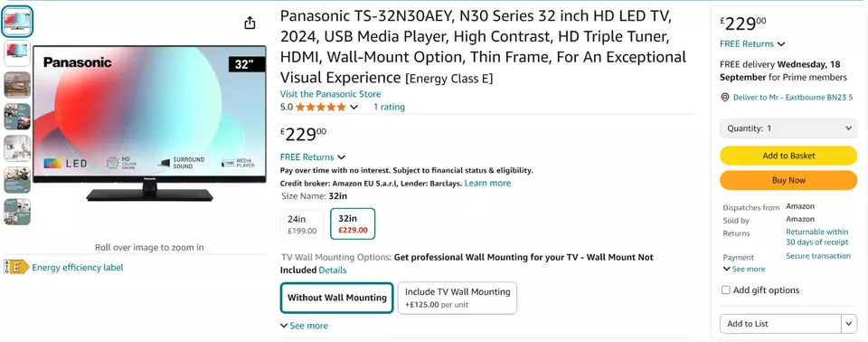Viewport: 868px width, 342px height.
Task: Select the first product image thumbnail
Action: point(17,23)
